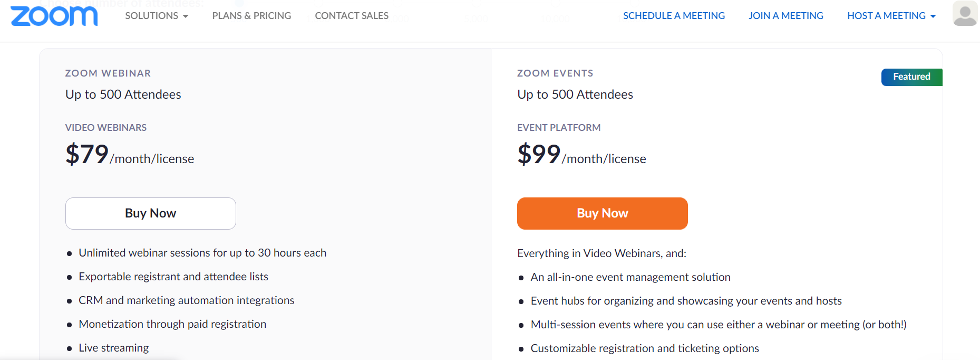This screenshot has height=360, width=980.
Task: Open SCHEDULE A MEETING
Action: click(x=674, y=16)
